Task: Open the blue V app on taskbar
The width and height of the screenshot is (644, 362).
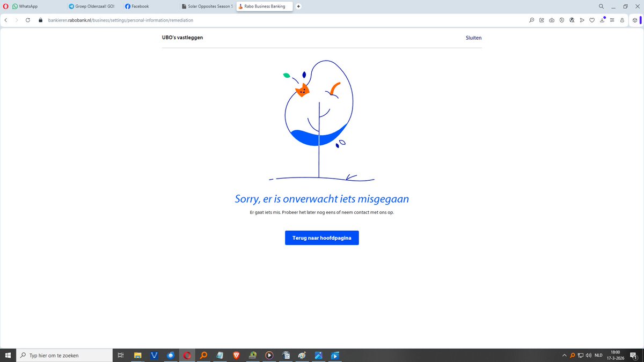Action: 155,355
